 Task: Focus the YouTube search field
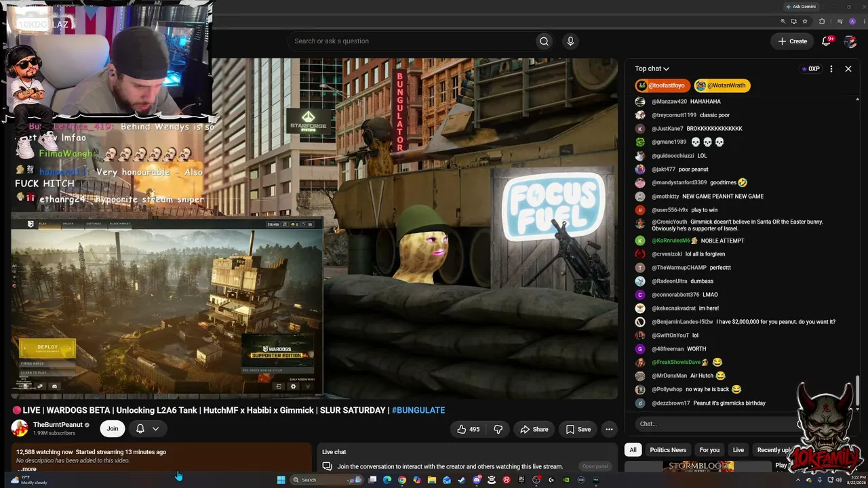click(410, 41)
